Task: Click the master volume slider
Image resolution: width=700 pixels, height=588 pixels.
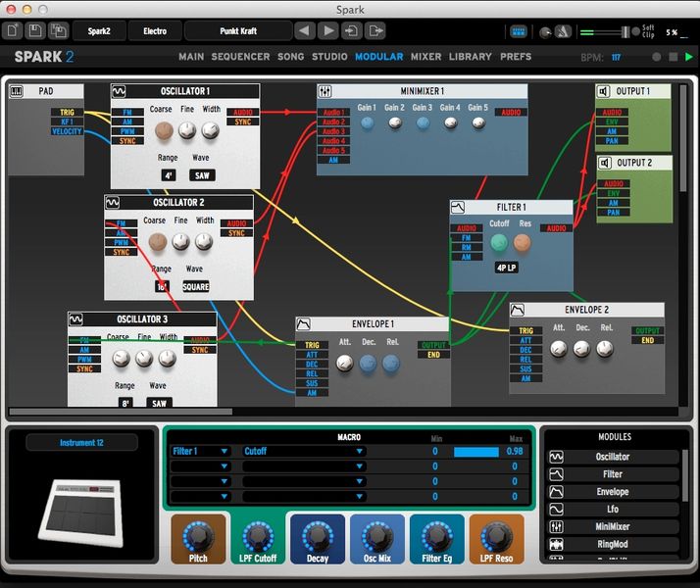Action: (x=617, y=31)
